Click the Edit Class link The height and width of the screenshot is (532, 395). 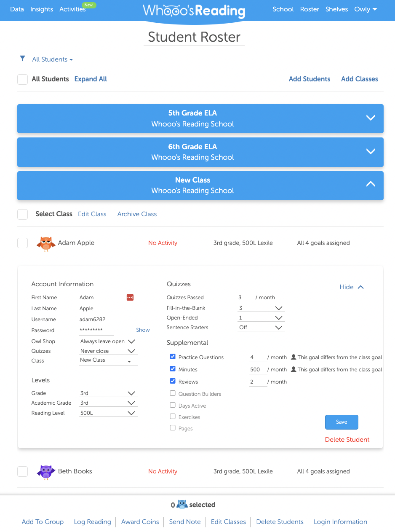tap(92, 214)
